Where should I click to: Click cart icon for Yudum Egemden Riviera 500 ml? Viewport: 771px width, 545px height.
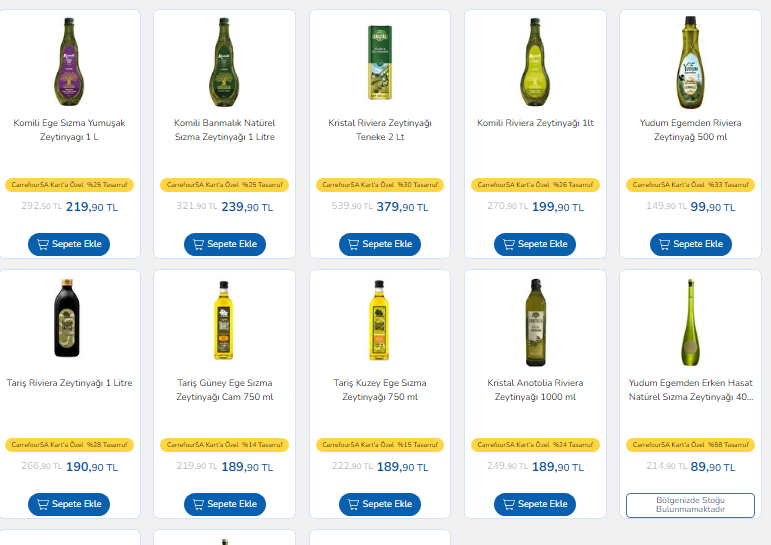(665, 244)
